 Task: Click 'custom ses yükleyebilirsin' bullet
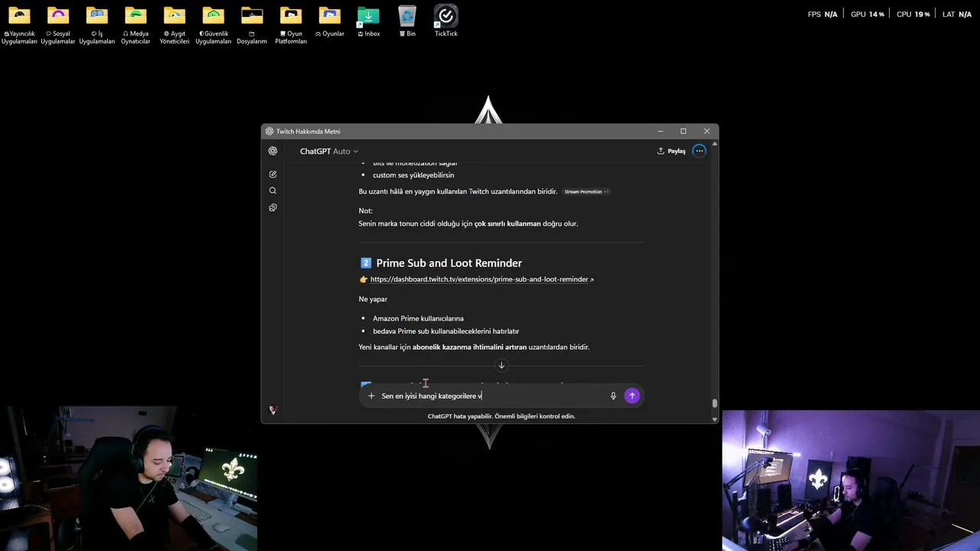tap(413, 175)
